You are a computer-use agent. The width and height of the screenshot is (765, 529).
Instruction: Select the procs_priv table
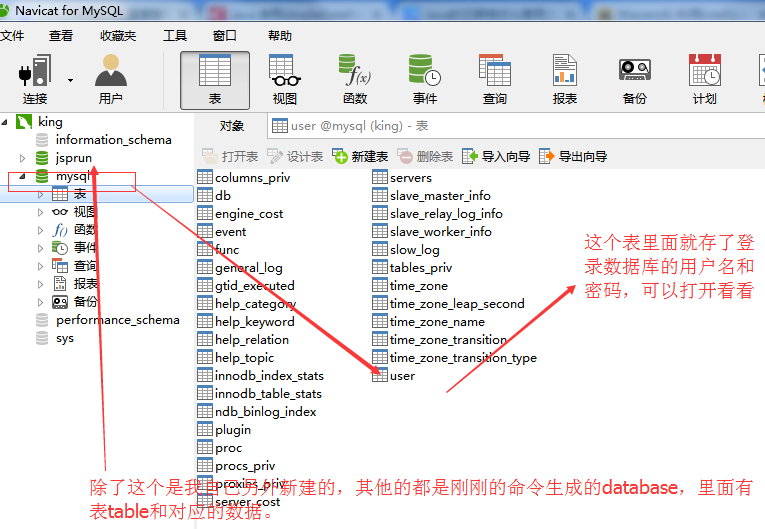[236, 466]
